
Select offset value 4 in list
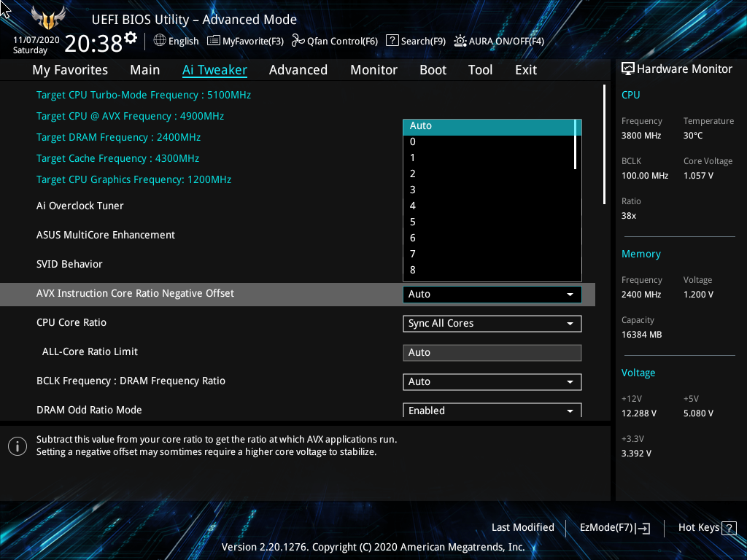coord(489,206)
